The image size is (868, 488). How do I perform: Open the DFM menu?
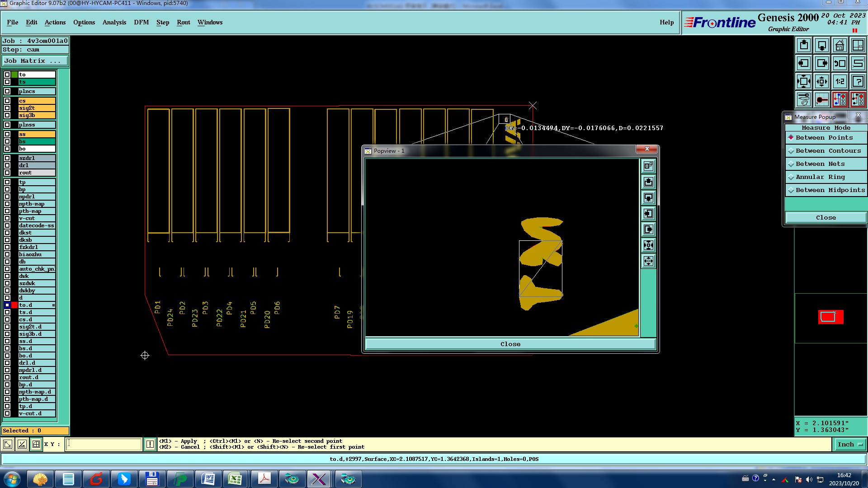pyautogui.click(x=141, y=22)
